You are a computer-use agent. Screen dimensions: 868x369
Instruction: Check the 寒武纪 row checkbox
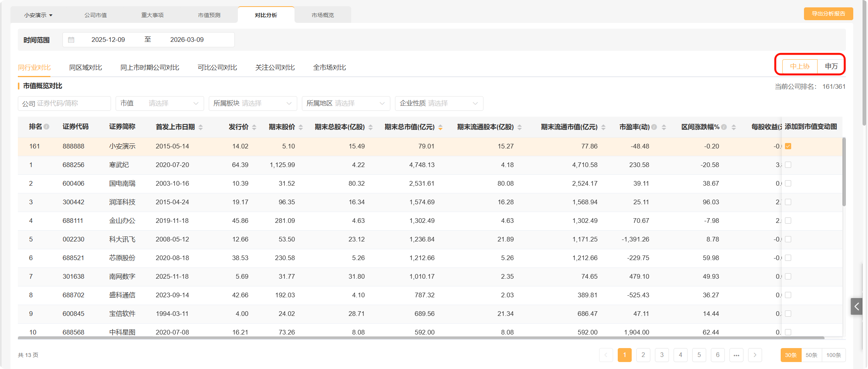point(788,165)
